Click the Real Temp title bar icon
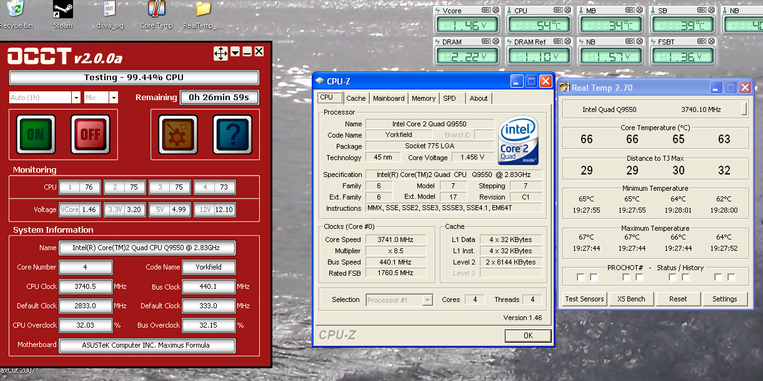Screen dimensions: 763x381 point(564,88)
